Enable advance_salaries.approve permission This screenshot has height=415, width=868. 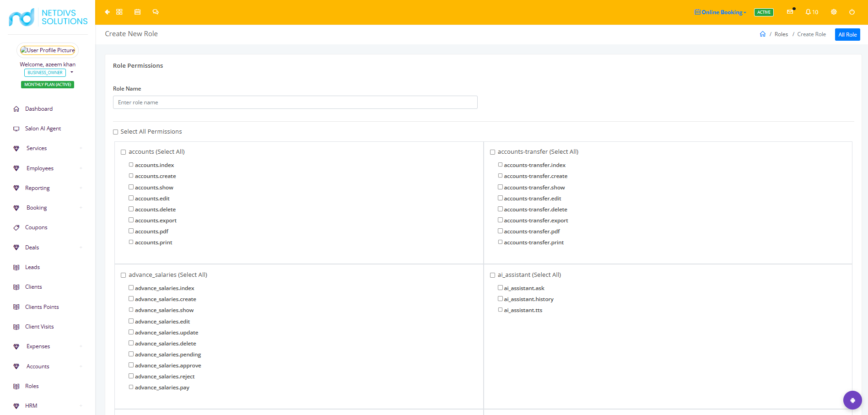[x=131, y=365]
